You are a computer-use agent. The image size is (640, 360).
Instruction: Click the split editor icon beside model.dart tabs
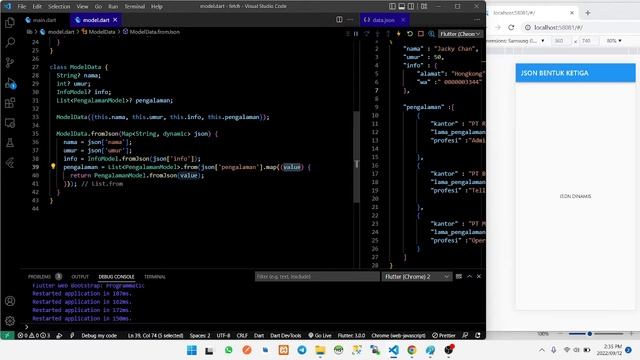click(339, 20)
